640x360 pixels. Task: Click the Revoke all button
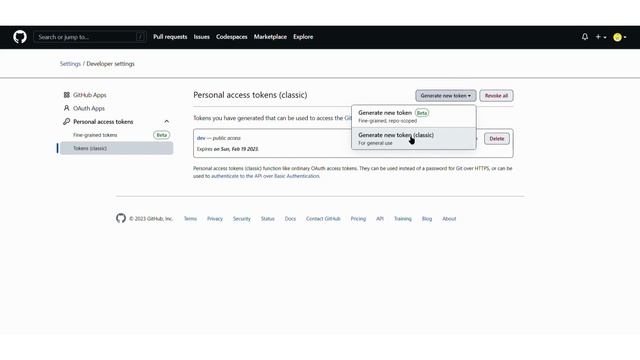point(496,96)
